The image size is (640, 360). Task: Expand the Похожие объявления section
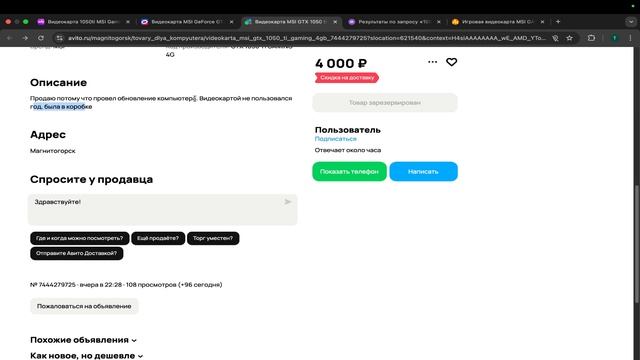click(x=83, y=340)
